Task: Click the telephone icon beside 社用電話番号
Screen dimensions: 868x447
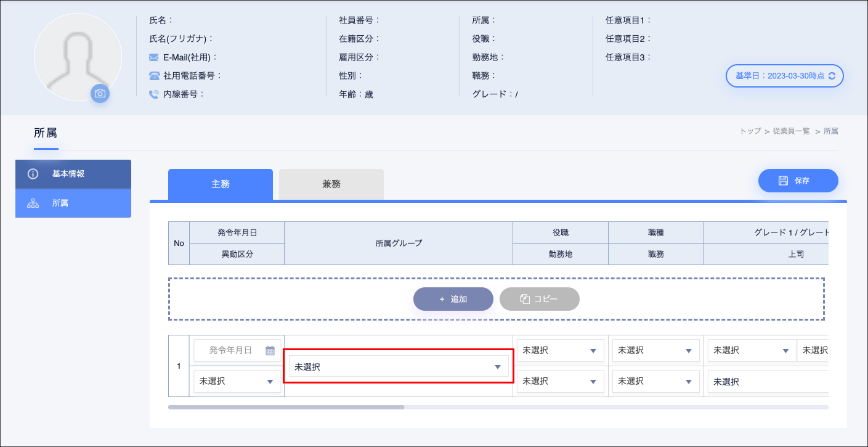Action: click(x=154, y=76)
